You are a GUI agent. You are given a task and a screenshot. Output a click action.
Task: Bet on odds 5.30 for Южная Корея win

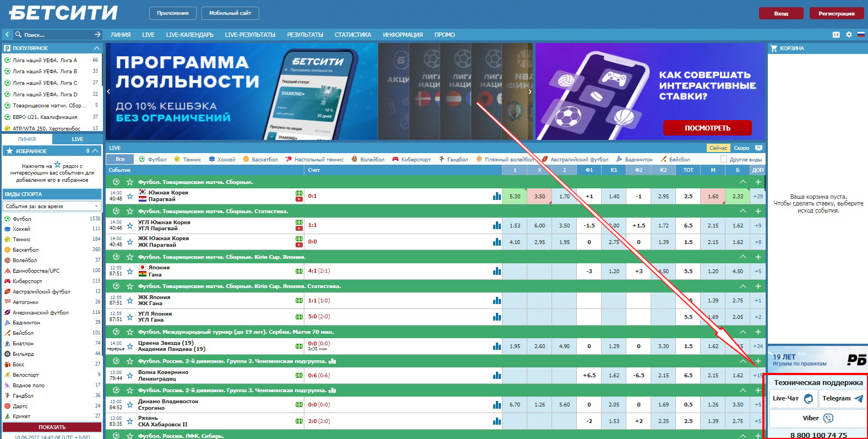[x=515, y=196]
